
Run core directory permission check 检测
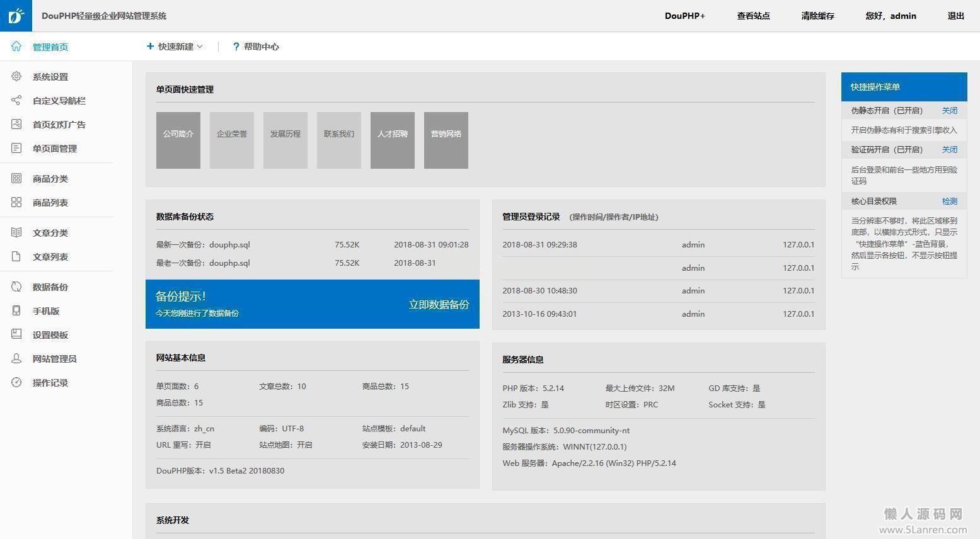click(949, 201)
